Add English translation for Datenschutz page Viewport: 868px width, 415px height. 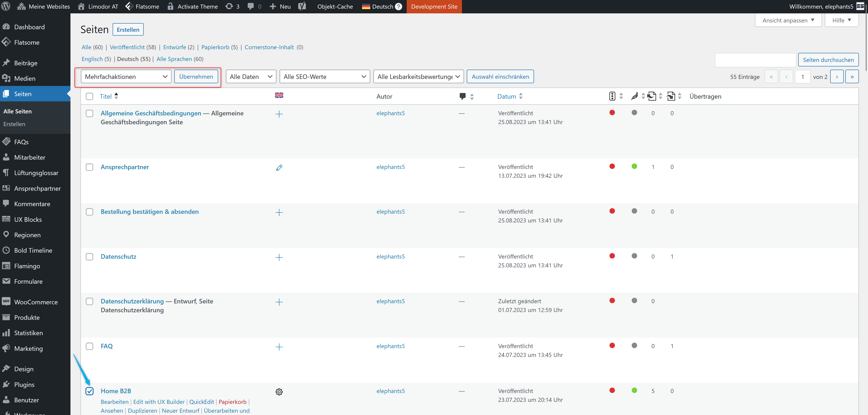click(x=279, y=257)
